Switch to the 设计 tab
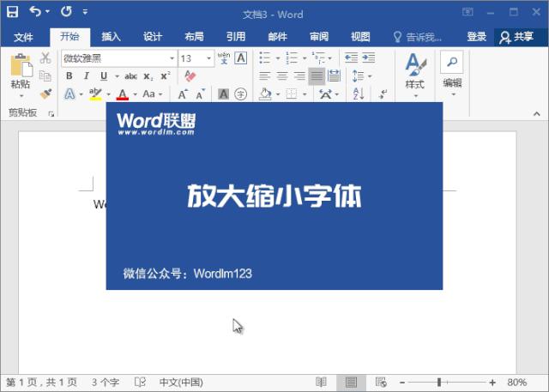The height and width of the screenshot is (392, 549). [x=153, y=36]
